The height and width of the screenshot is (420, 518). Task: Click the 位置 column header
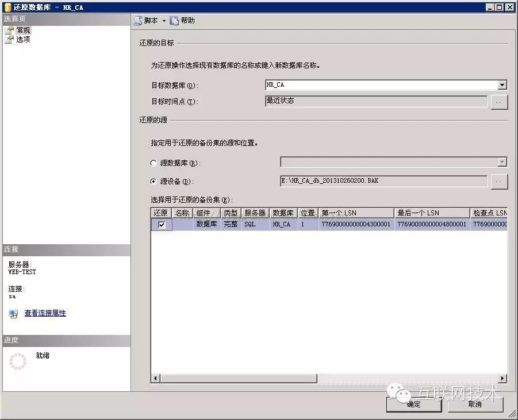pyautogui.click(x=308, y=213)
